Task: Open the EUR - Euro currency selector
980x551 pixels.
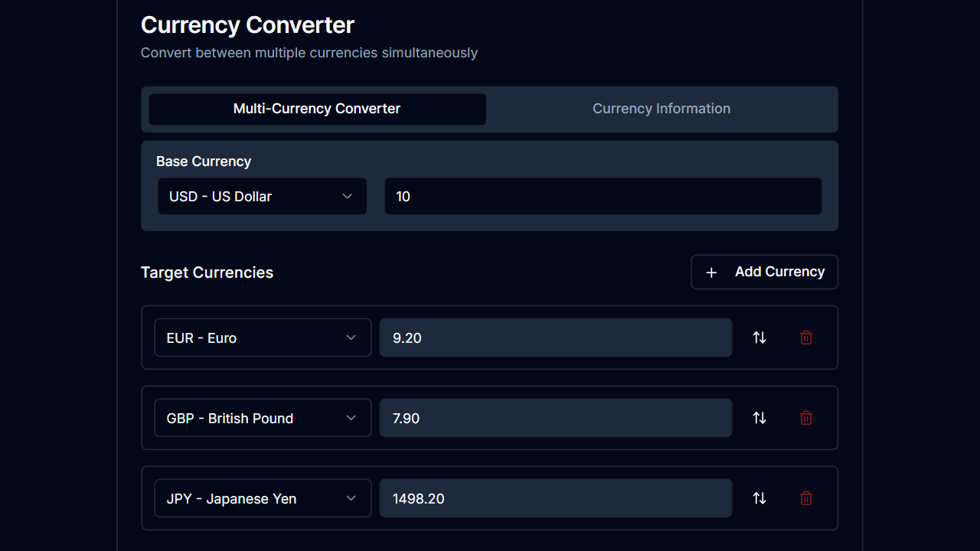Action: point(263,337)
